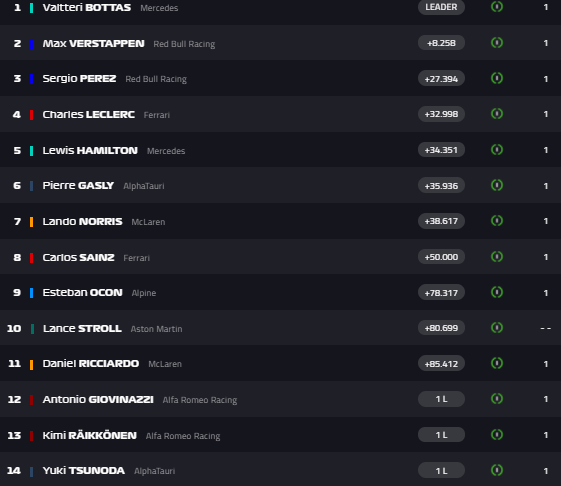Click the green tyre icon for Valtteri Bottas
Image resolution: width=561 pixels, height=486 pixels.
coord(497,6)
